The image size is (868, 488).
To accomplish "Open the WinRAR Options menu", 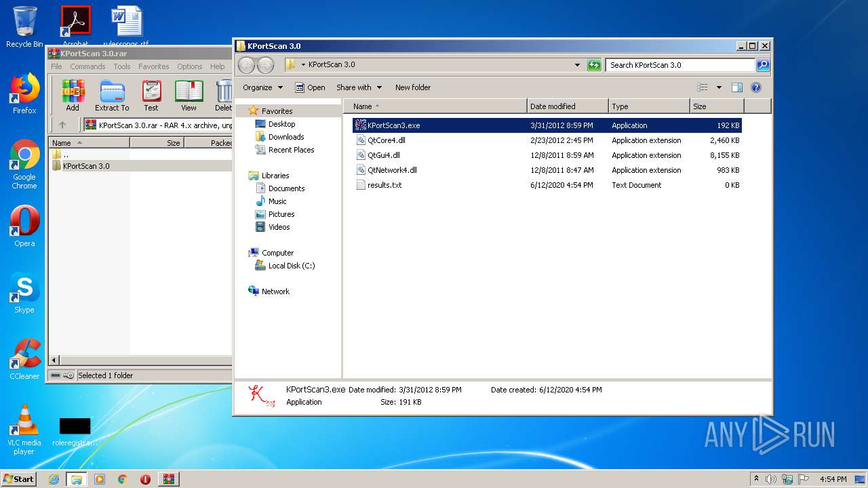I will [x=189, y=66].
